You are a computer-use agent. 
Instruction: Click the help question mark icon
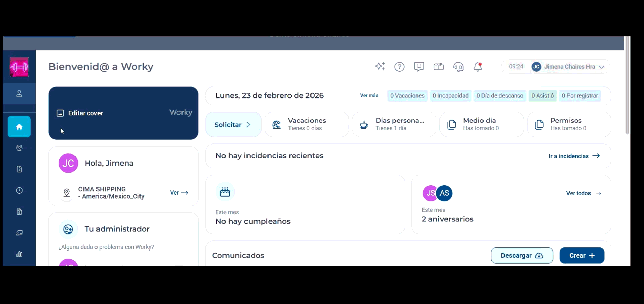pos(400,67)
